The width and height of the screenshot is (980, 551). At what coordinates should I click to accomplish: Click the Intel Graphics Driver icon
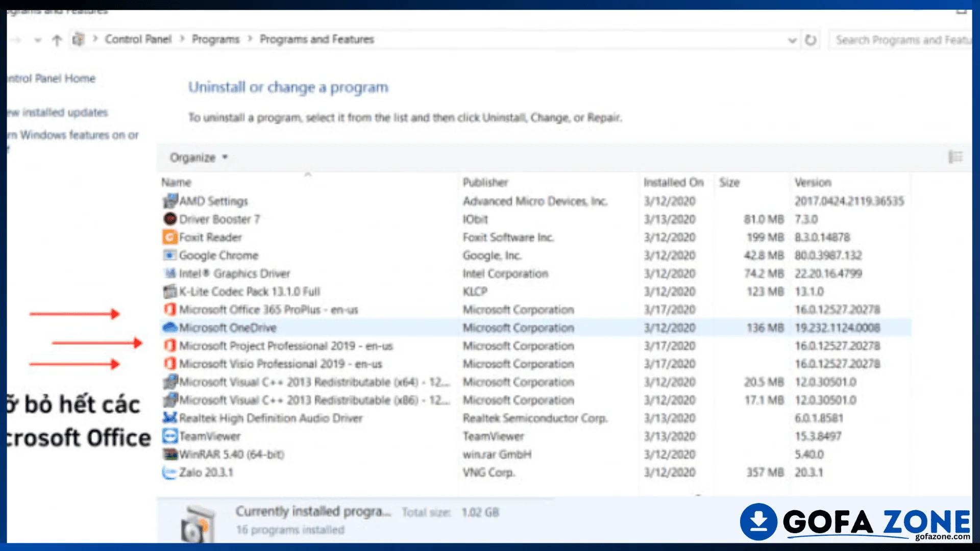[170, 273]
